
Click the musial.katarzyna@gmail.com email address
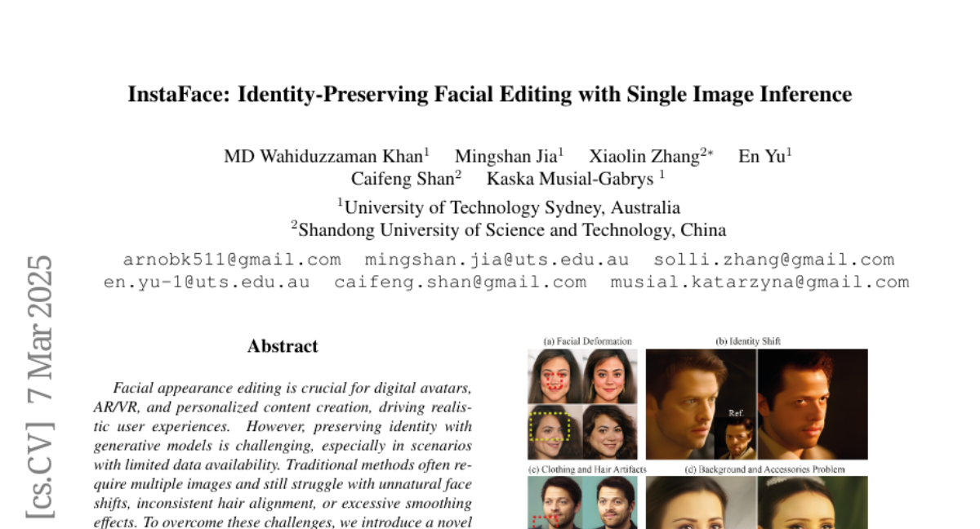[759, 282]
